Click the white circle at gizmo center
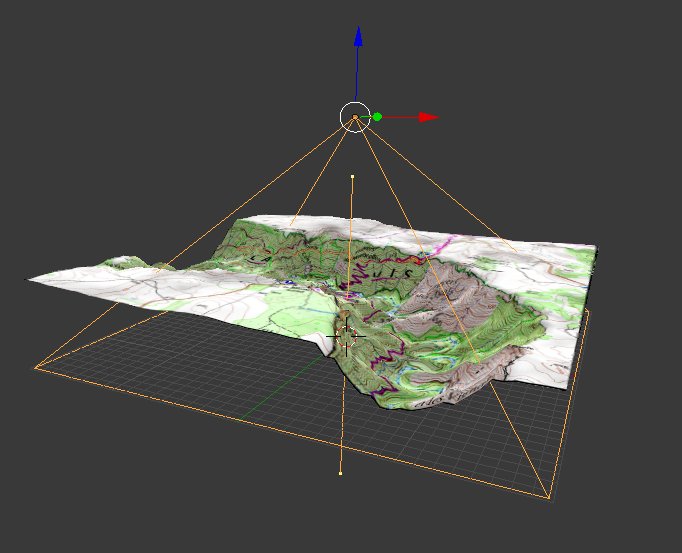 pyautogui.click(x=355, y=117)
